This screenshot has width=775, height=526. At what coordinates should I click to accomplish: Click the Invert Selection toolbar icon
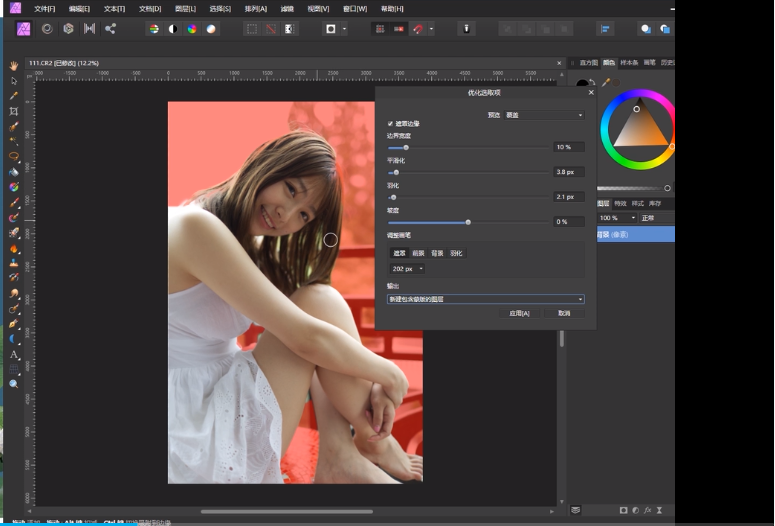pyautogui.click(x=290, y=29)
